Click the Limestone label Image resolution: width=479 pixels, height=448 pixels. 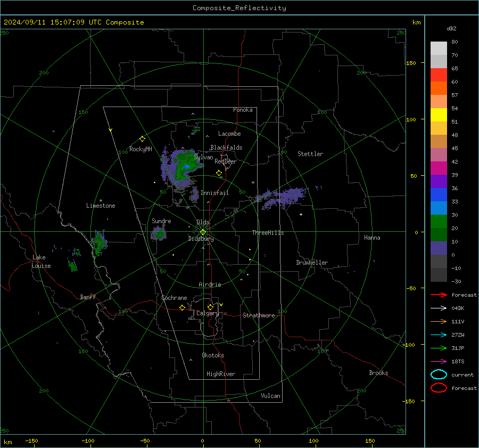pyautogui.click(x=101, y=206)
